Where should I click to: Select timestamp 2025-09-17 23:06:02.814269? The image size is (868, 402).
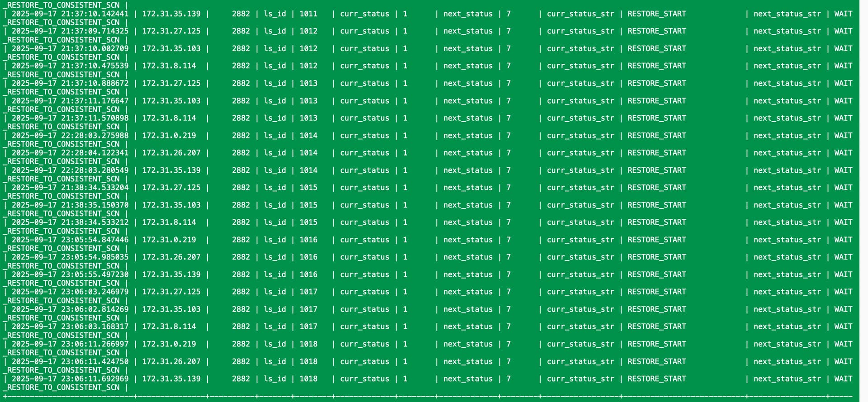(70, 309)
